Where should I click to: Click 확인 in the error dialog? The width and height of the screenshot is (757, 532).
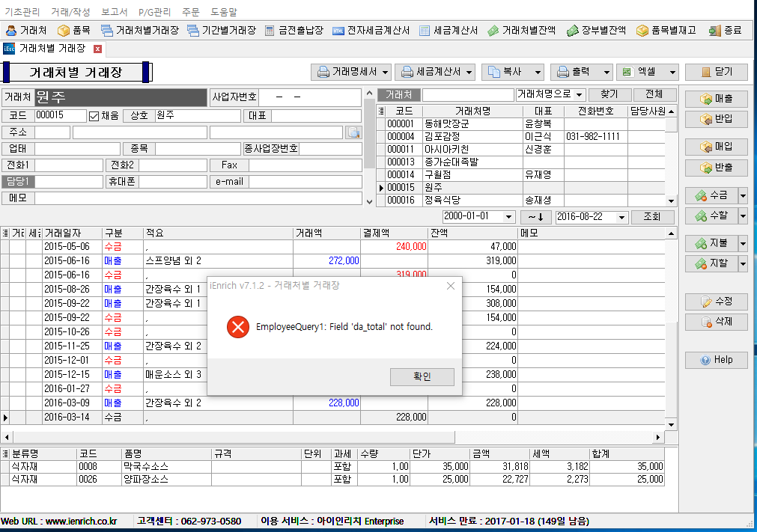pyautogui.click(x=422, y=376)
